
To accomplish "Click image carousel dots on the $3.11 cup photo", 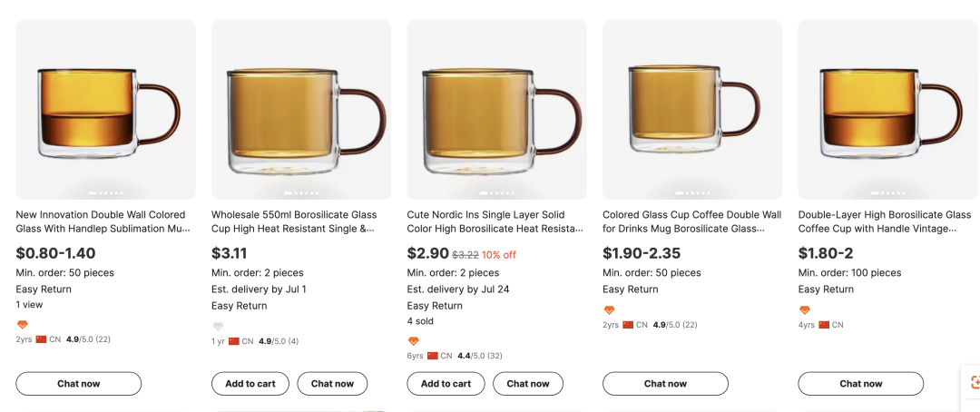I will click(x=301, y=193).
